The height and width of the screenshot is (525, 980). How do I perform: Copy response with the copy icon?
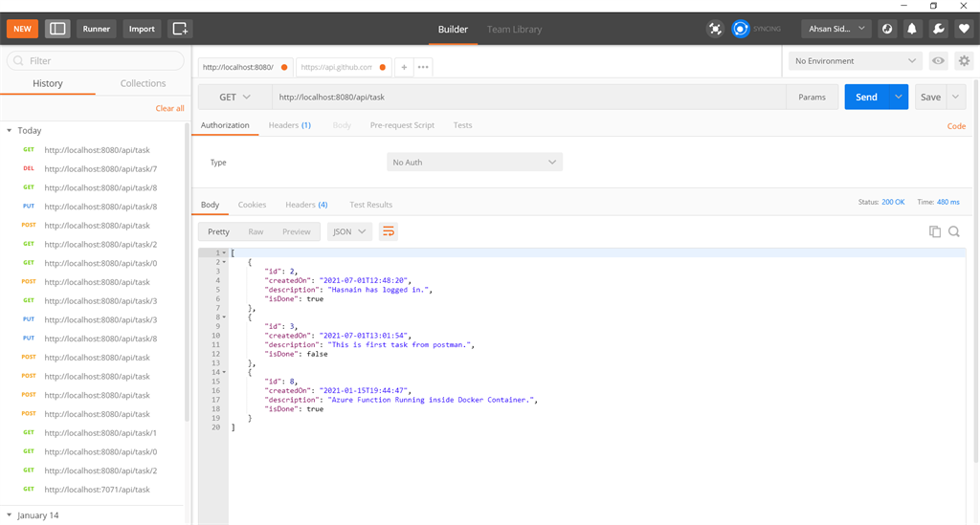pyautogui.click(x=935, y=231)
